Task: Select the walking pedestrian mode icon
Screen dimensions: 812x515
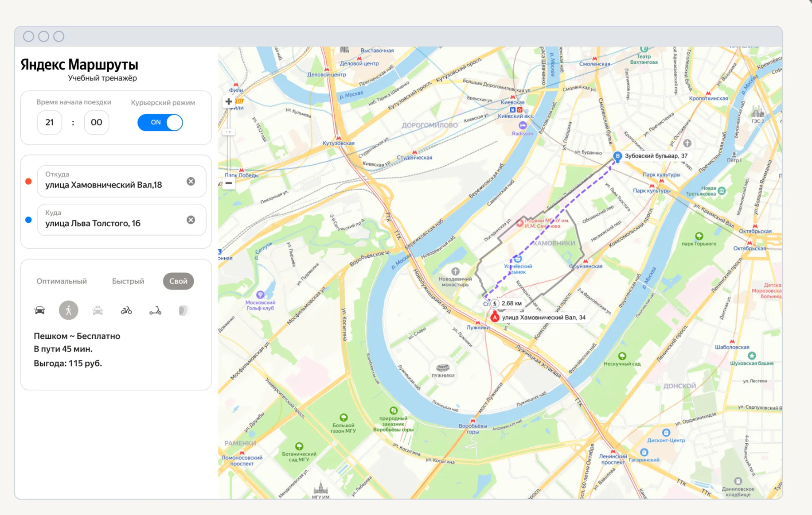Action: 69,310
